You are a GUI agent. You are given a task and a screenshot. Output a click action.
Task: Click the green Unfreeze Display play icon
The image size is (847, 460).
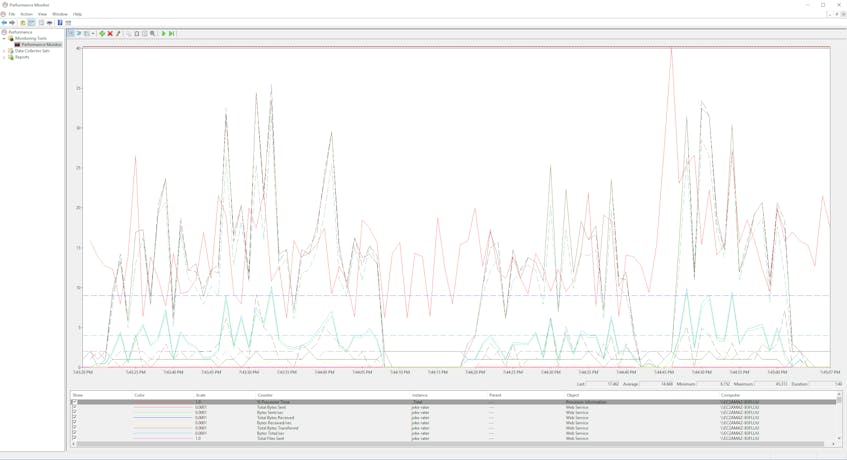tap(164, 33)
